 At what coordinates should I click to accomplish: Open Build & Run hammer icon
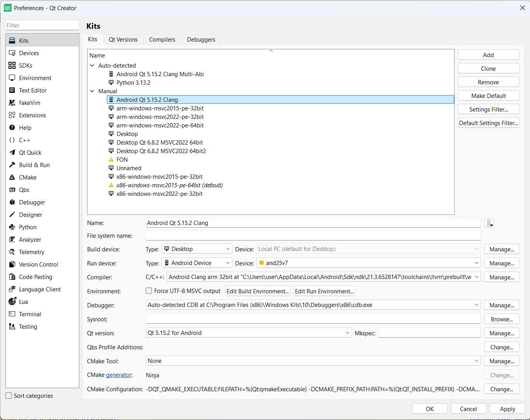pyautogui.click(x=12, y=165)
